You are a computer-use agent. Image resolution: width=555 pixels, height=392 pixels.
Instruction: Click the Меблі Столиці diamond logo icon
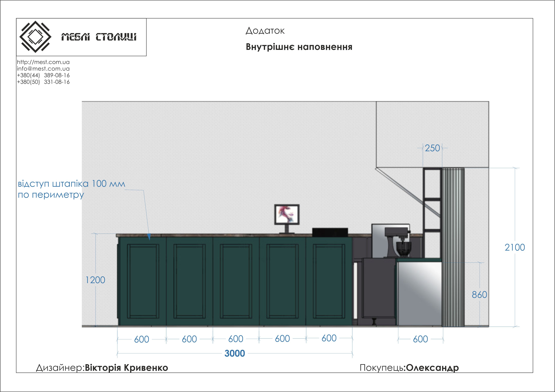(x=35, y=37)
